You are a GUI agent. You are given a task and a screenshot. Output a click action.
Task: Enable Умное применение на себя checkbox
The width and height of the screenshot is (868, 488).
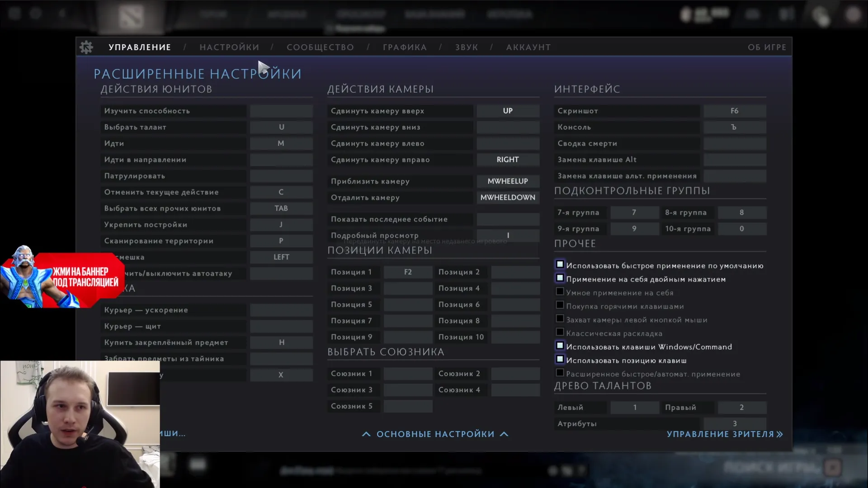(x=560, y=291)
